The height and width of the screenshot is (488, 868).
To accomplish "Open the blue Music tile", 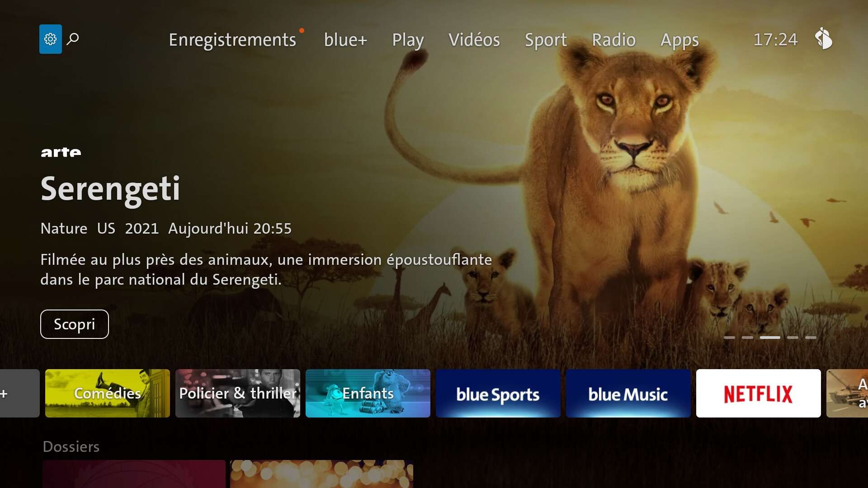I will (628, 393).
